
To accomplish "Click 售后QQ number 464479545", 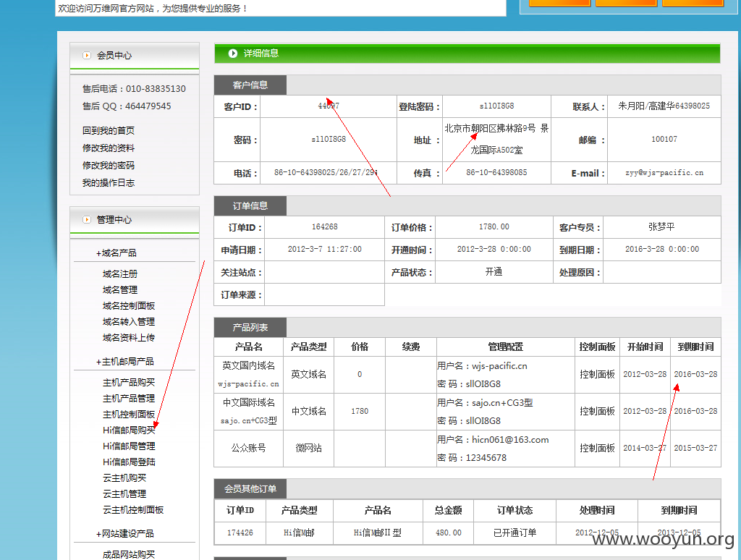I will (x=148, y=106).
